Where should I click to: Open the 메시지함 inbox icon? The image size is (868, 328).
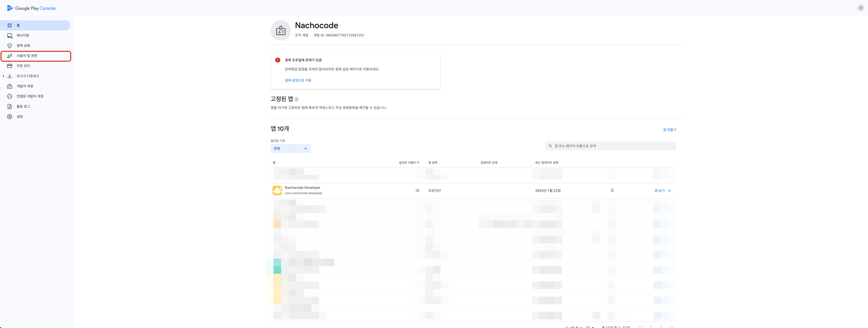10,35
